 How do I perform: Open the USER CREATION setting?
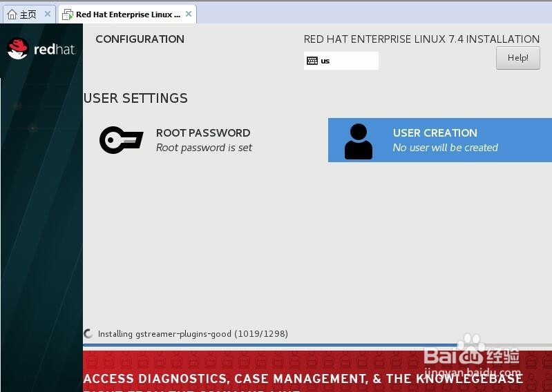(x=440, y=140)
